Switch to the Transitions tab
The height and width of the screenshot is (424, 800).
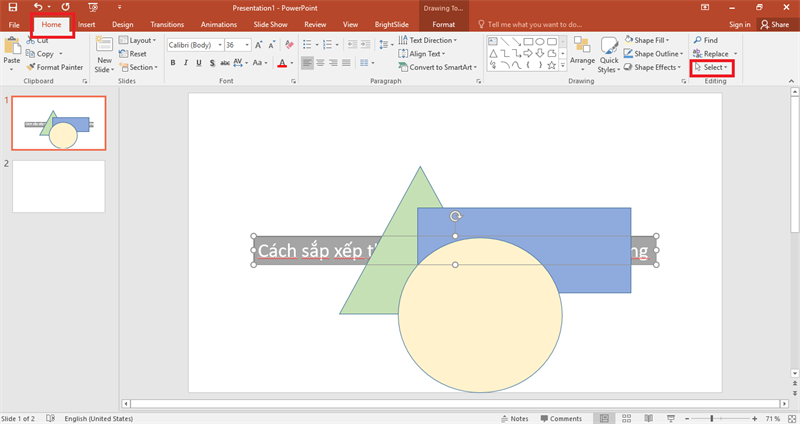pyautogui.click(x=167, y=24)
